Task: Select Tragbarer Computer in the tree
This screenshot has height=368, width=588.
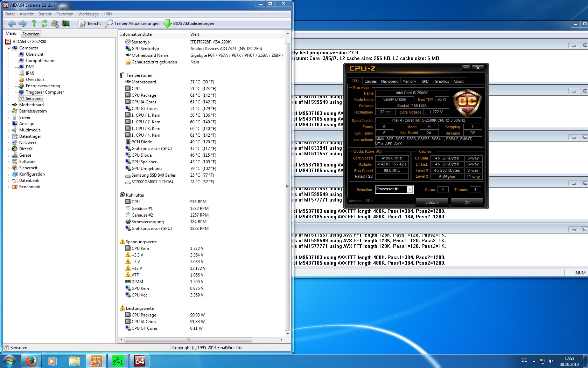Action: point(41,92)
